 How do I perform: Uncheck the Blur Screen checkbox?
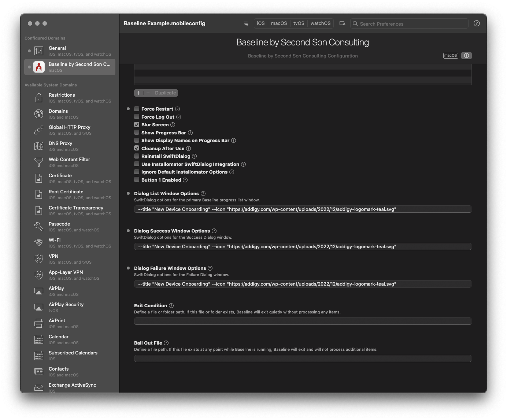pyautogui.click(x=137, y=124)
